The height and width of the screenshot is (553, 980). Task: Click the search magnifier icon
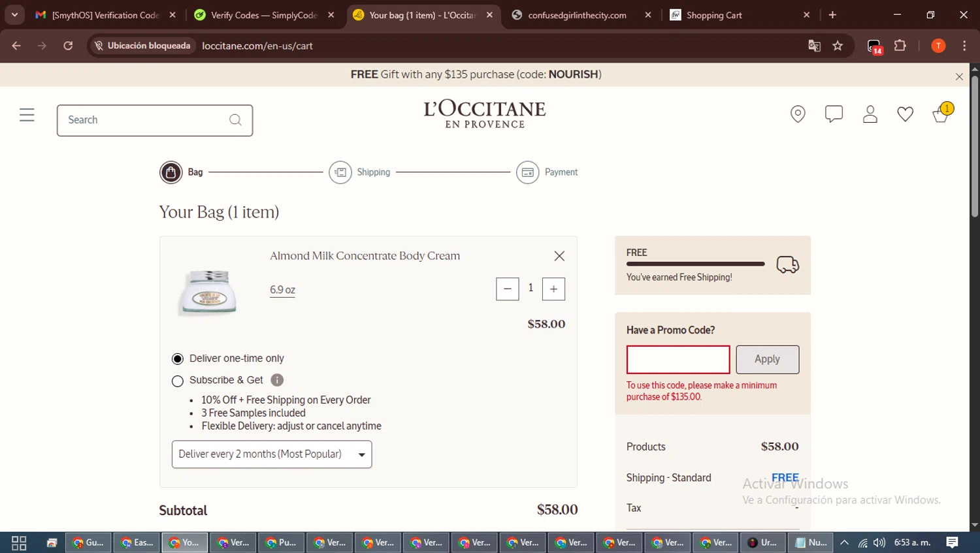coord(235,120)
